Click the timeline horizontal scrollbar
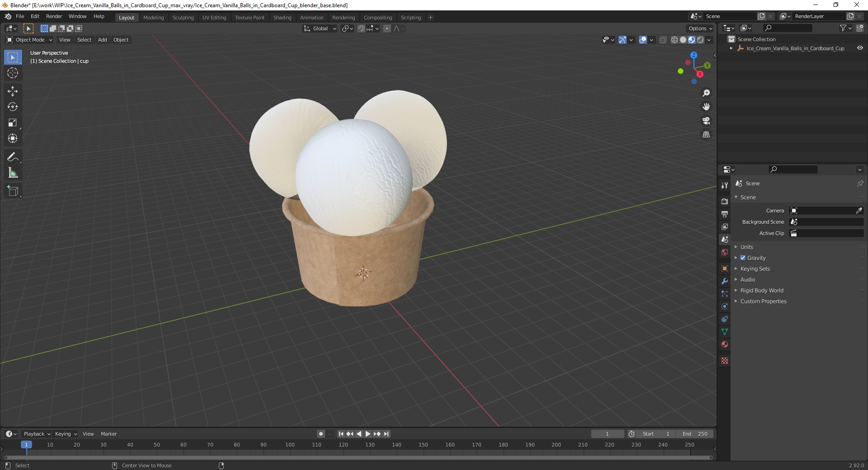The width and height of the screenshot is (868, 470). [358, 457]
